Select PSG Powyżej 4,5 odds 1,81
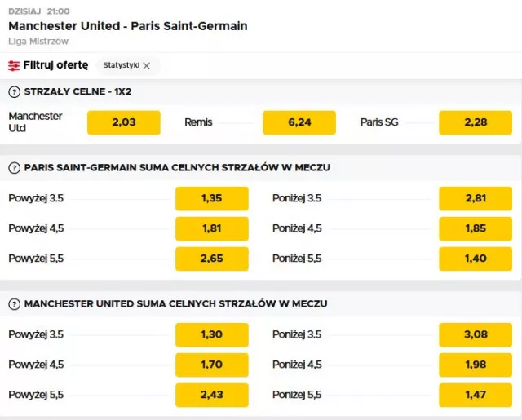522x420 pixels. (x=211, y=228)
